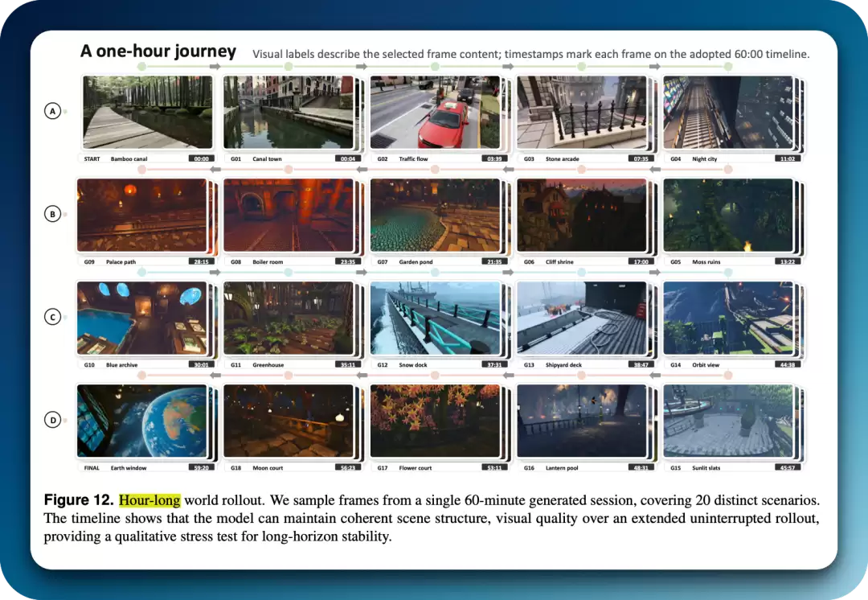The width and height of the screenshot is (868, 600).
Task: Open the Night city G04 frame
Action: coord(728,113)
